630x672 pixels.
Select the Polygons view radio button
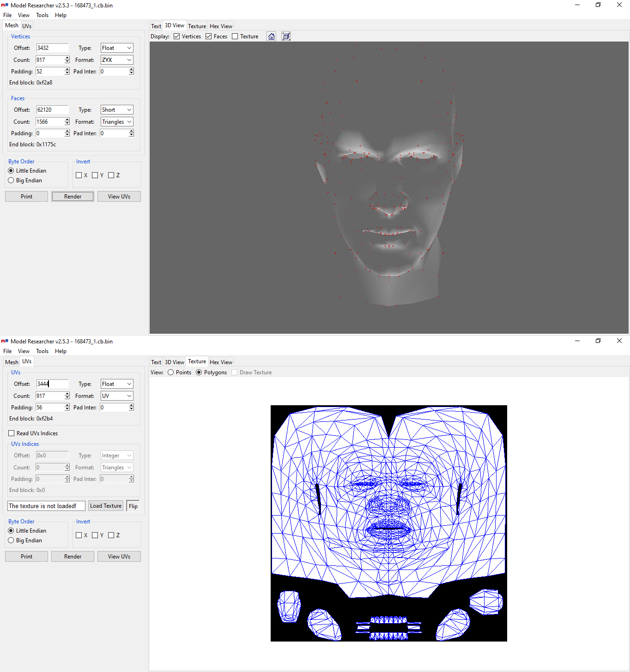(x=199, y=372)
